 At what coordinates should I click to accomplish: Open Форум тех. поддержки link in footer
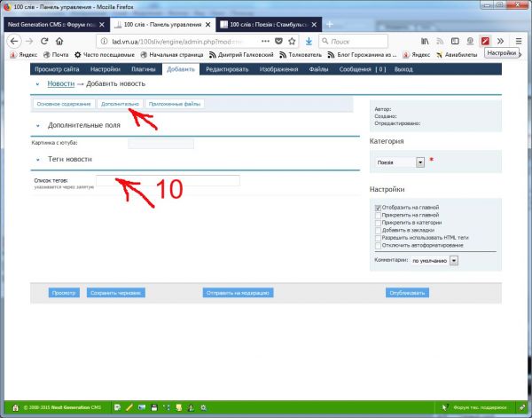tap(480, 407)
